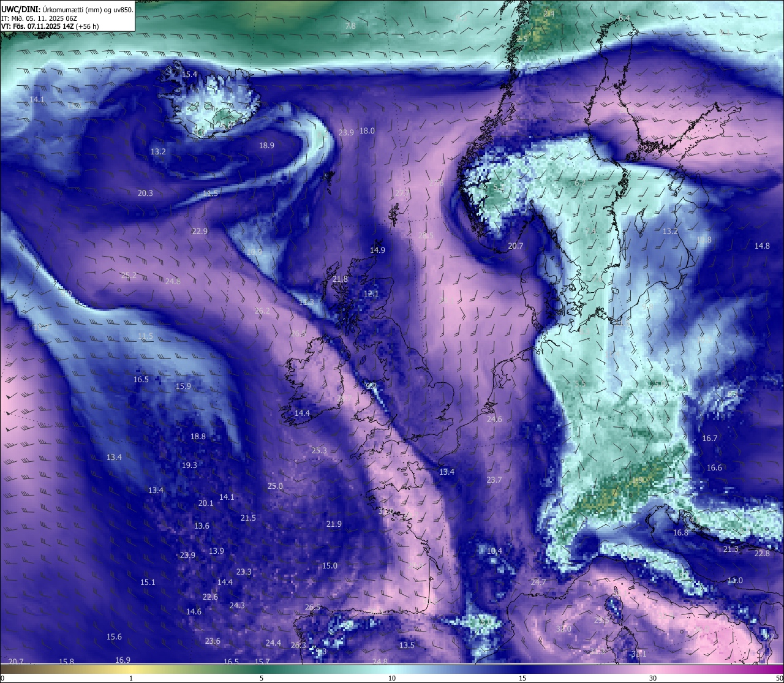
Task: Click the 24.4 value near northwest Spain
Action: [x=273, y=643]
